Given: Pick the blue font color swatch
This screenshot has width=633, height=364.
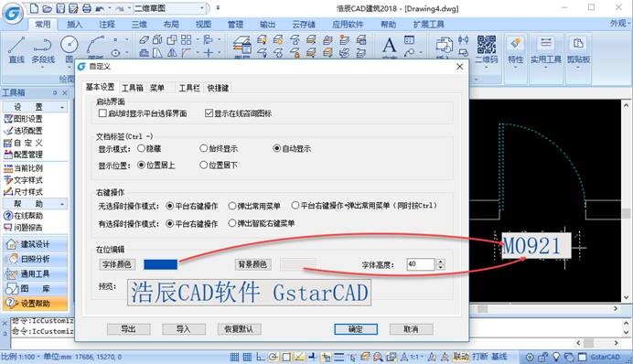Looking at the screenshot, I should point(160,264).
